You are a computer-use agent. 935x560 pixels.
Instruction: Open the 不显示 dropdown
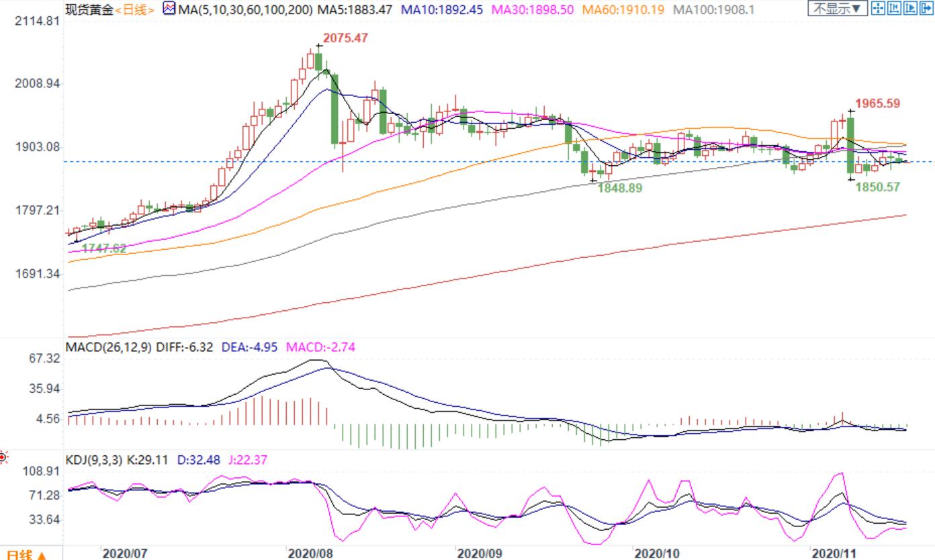point(838,8)
